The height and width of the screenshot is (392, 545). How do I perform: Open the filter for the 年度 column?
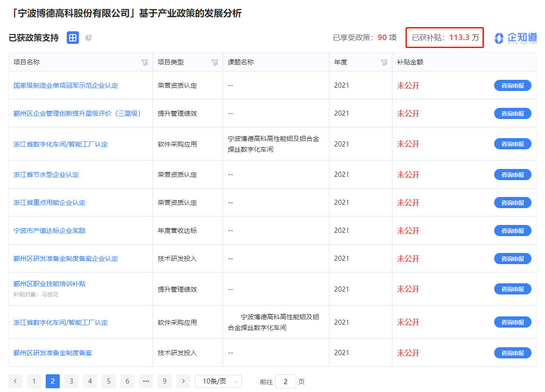tap(384, 63)
